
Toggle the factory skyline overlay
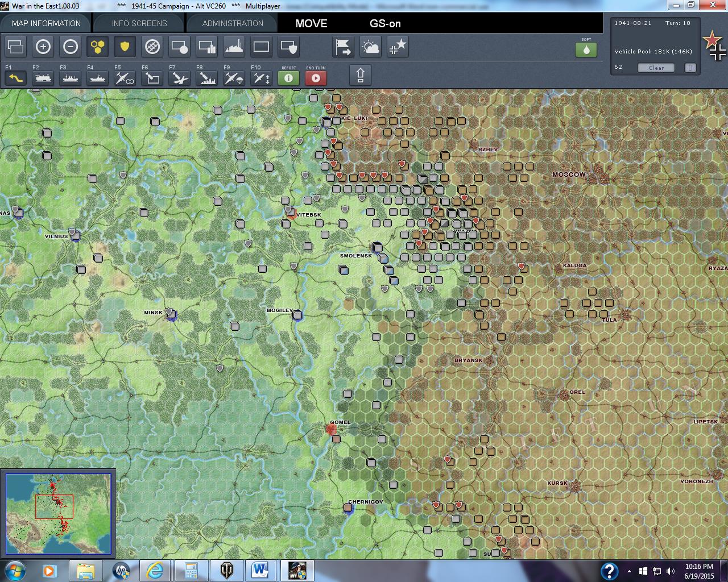(x=234, y=47)
